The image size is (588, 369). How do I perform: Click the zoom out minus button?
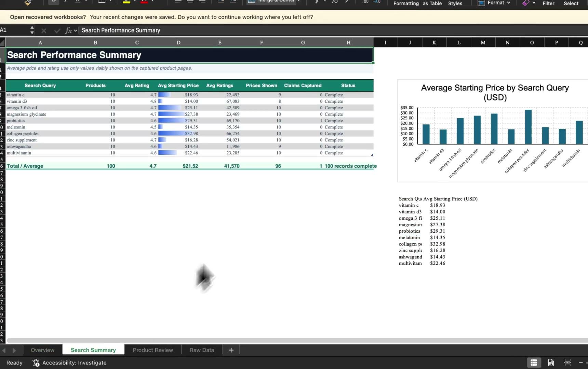point(581,363)
